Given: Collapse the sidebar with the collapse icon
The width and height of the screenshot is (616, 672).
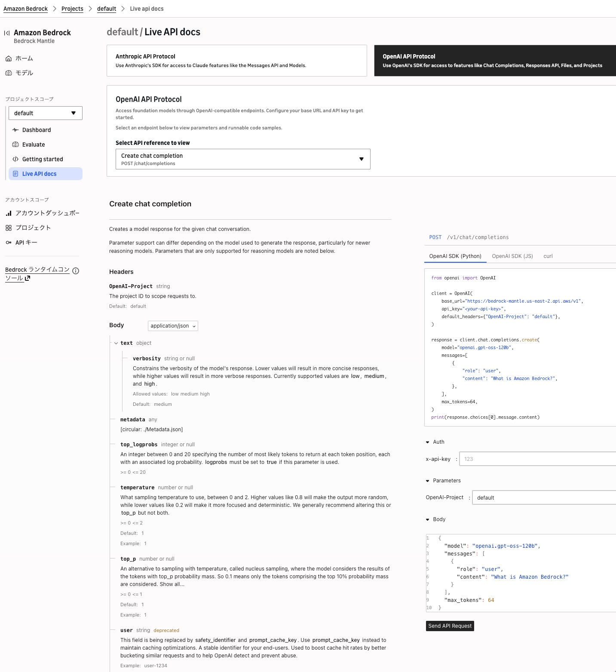Looking at the screenshot, I should (7, 33).
